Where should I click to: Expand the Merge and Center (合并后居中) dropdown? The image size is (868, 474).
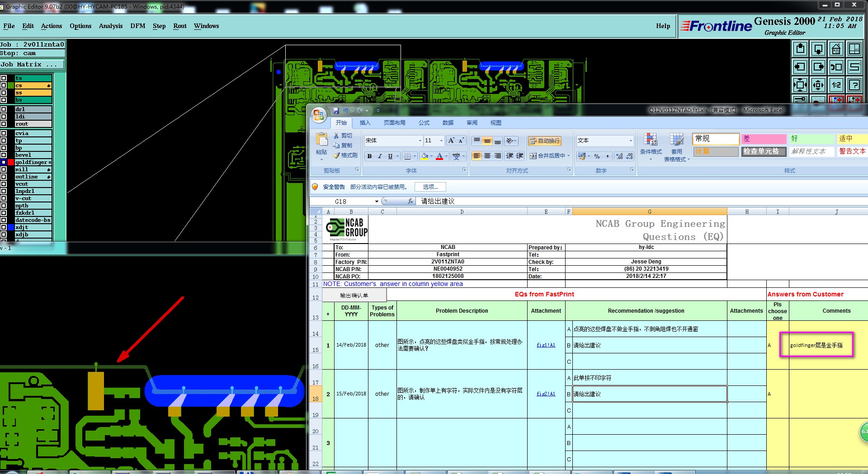pos(568,156)
